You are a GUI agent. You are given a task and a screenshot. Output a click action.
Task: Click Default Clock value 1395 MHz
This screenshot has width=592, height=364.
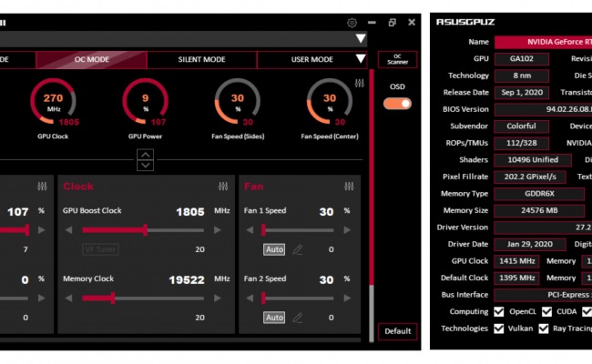(516, 278)
